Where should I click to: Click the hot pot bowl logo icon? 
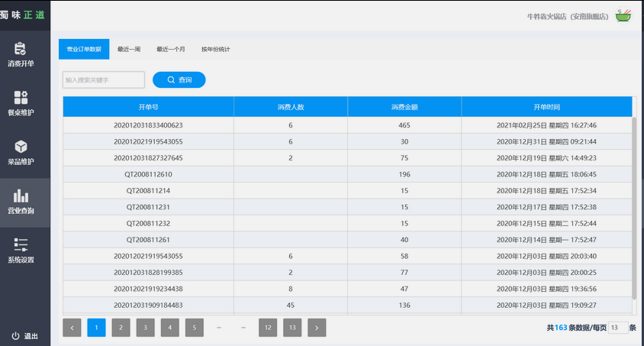(624, 15)
